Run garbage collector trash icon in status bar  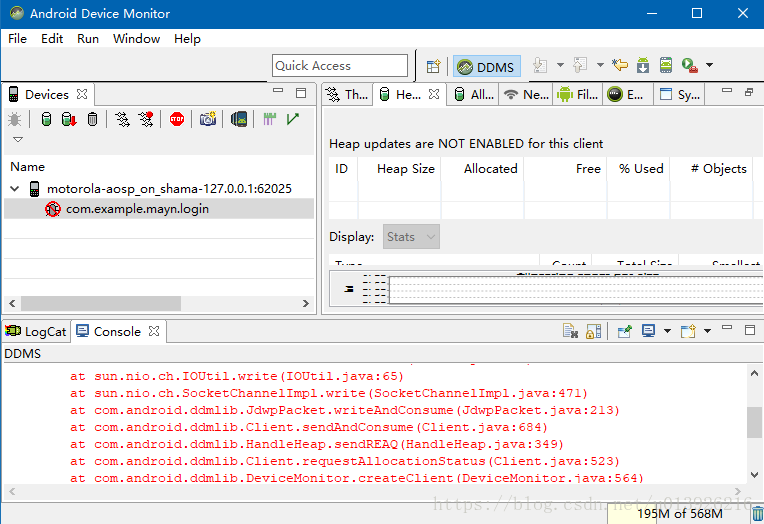[x=757, y=514]
